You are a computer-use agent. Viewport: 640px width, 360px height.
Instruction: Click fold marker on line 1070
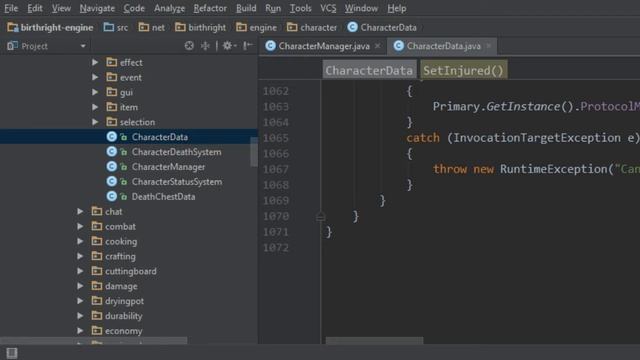coord(320,216)
